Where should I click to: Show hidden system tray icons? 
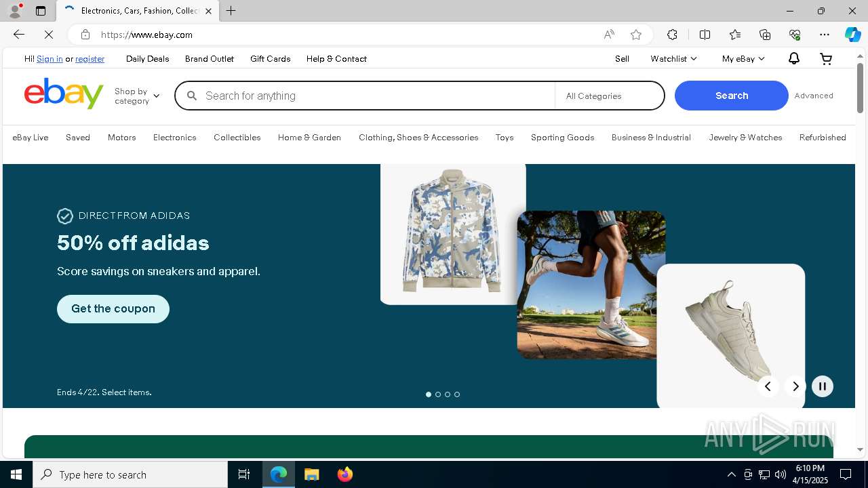point(731,474)
